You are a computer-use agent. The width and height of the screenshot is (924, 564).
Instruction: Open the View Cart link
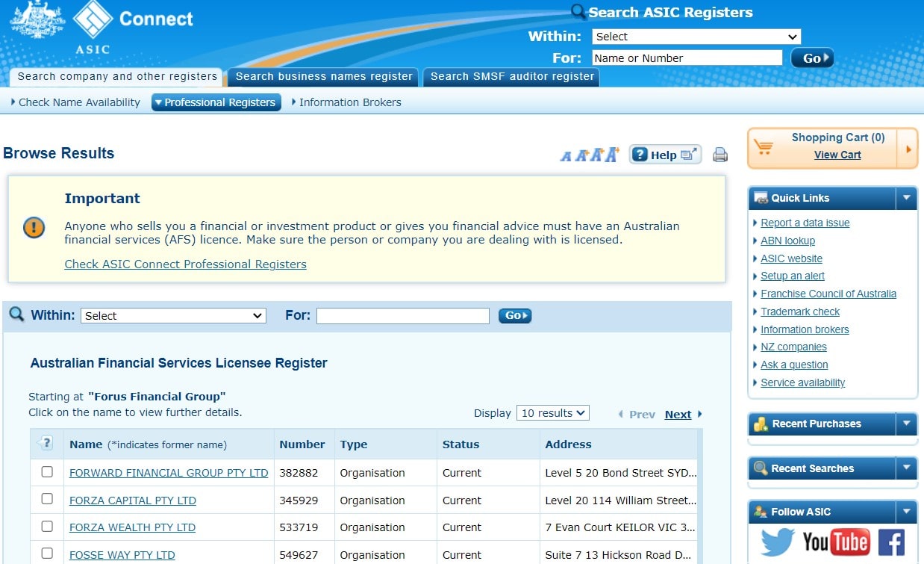[x=837, y=155]
